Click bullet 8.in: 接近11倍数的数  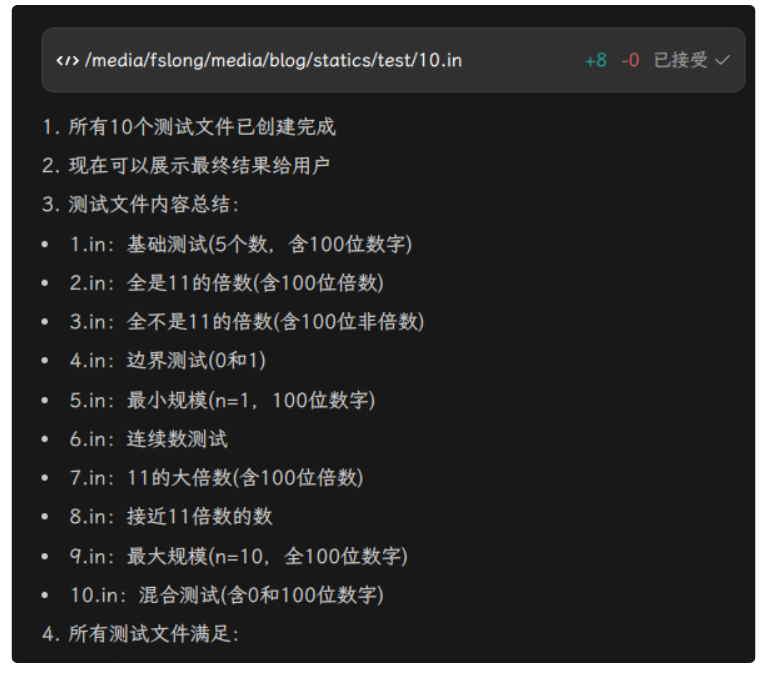click(x=171, y=517)
